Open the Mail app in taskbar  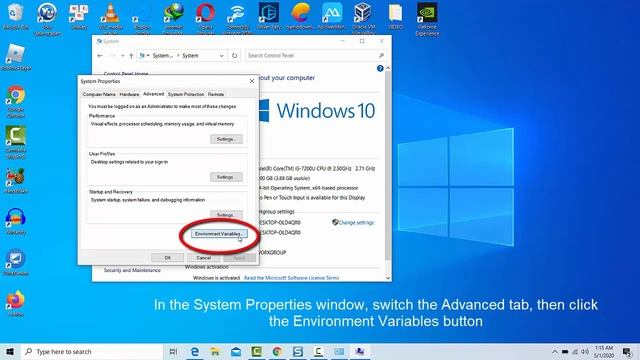(236, 351)
